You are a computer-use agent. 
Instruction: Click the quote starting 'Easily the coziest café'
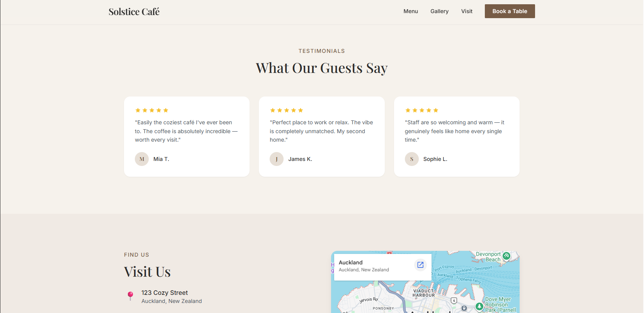tap(187, 131)
